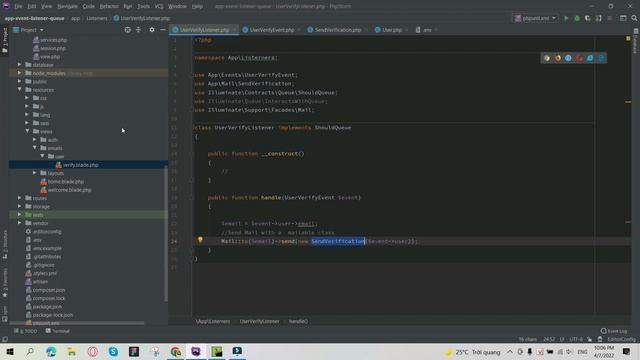
Task: Expand the vendor folder
Action: coord(19,223)
